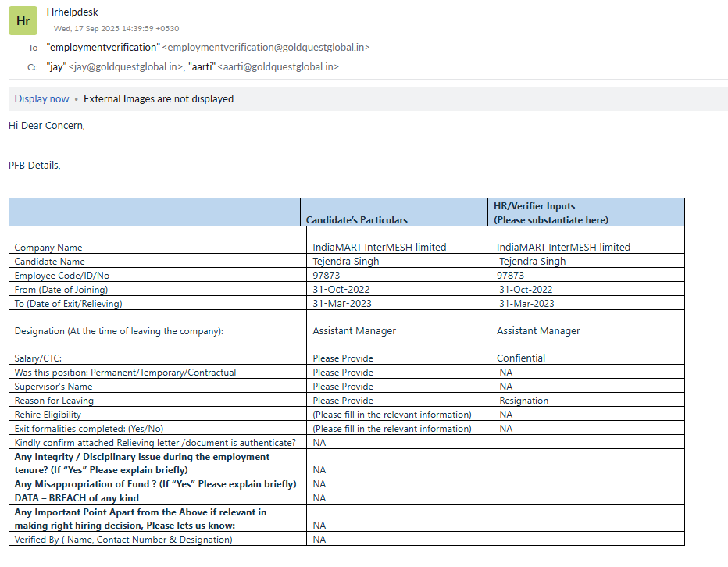The width and height of the screenshot is (728, 567).
Task: Click the Resignation reason cell
Action: [523, 400]
